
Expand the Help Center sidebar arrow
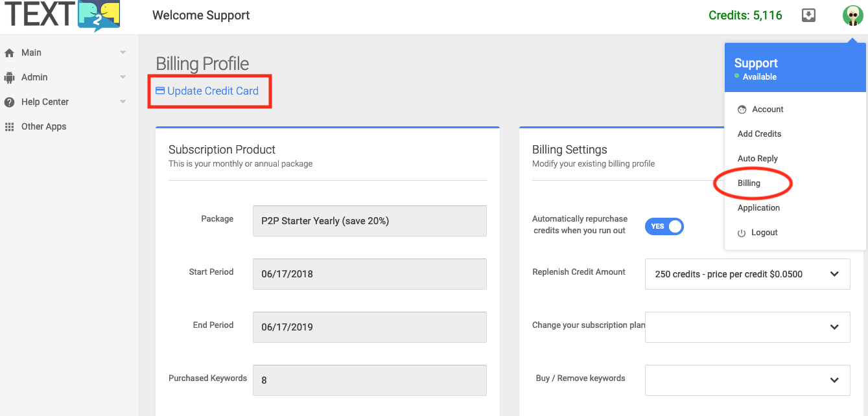click(x=123, y=102)
